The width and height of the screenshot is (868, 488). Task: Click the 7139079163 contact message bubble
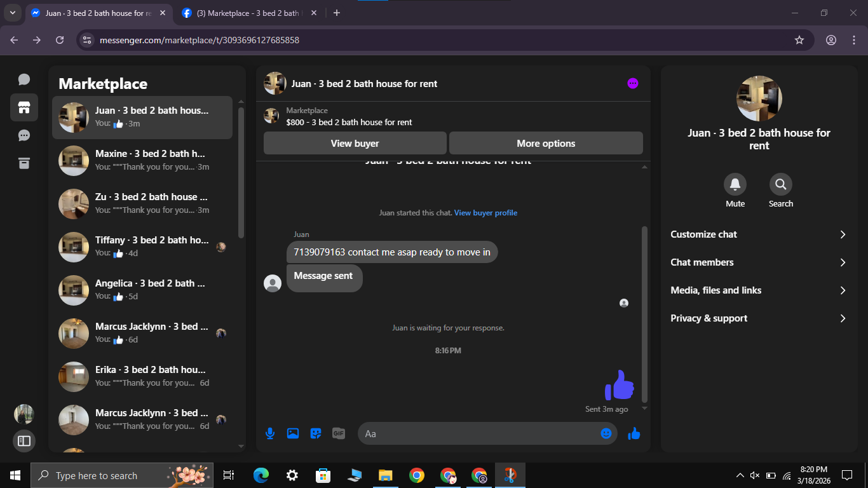392,252
